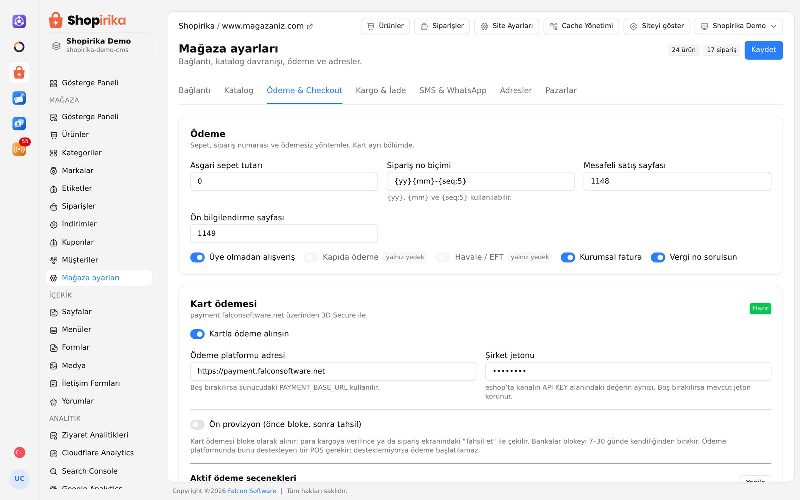Open Cache Yönetimi from the top bar
The width and height of the screenshot is (800, 500).
click(x=581, y=26)
